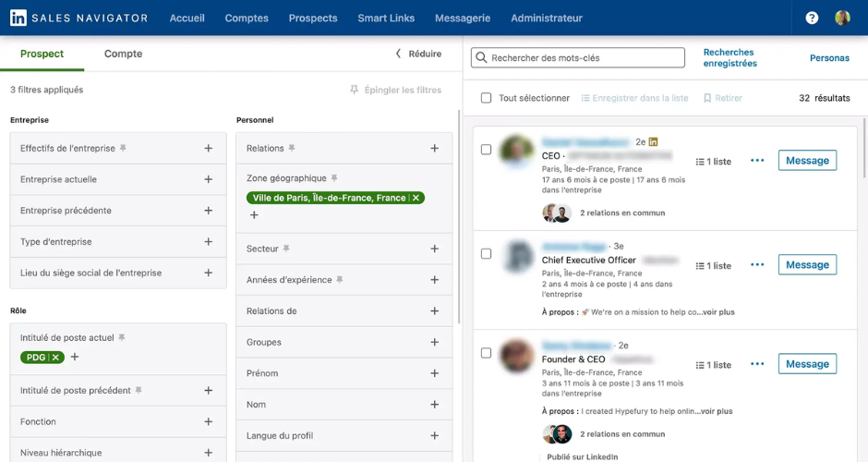This screenshot has height=462, width=868.
Task: Add another job title next to PDG
Action: coord(76,358)
